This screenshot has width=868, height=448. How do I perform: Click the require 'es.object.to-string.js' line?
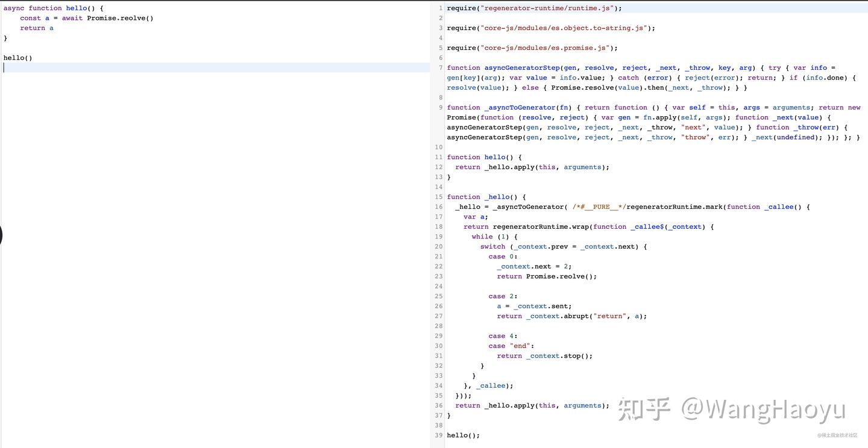(x=551, y=28)
